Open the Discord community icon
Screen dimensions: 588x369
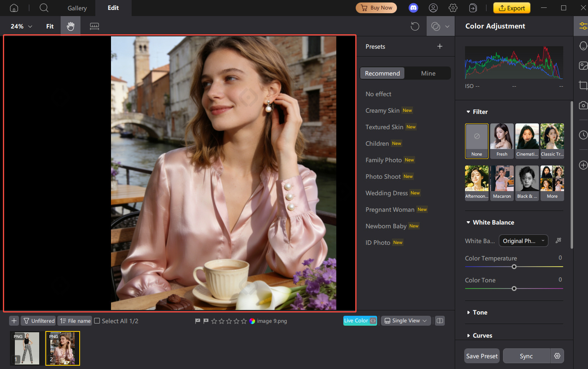[x=413, y=8]
